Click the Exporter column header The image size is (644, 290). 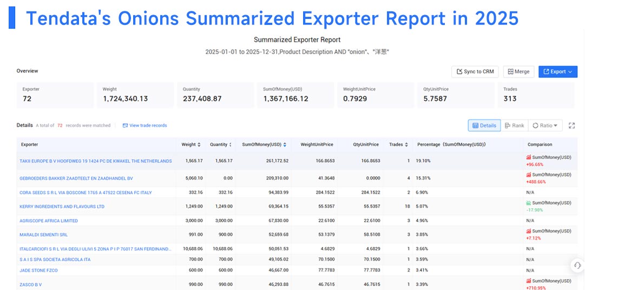click(30, 145)
